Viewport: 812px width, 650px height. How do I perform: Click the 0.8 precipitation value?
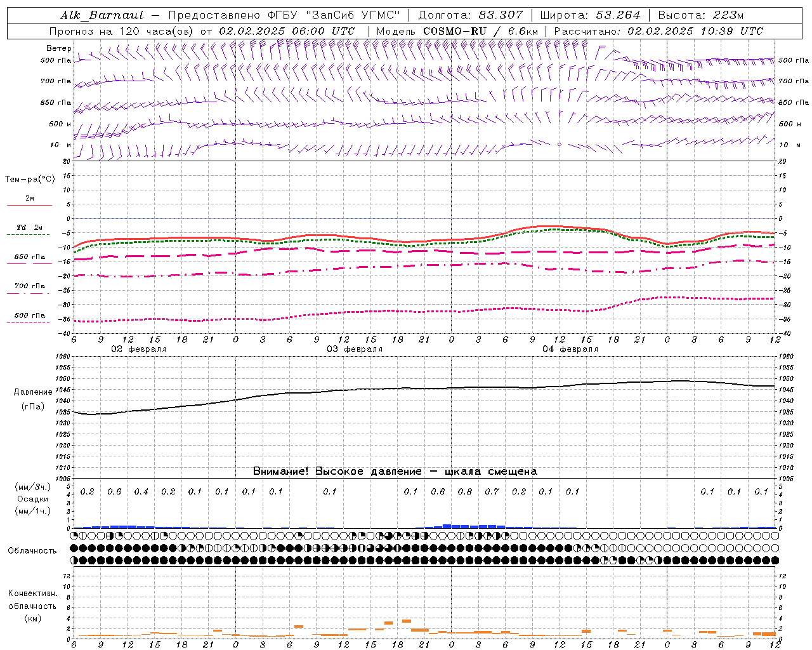pyautogui.click(x=465, y=492)
